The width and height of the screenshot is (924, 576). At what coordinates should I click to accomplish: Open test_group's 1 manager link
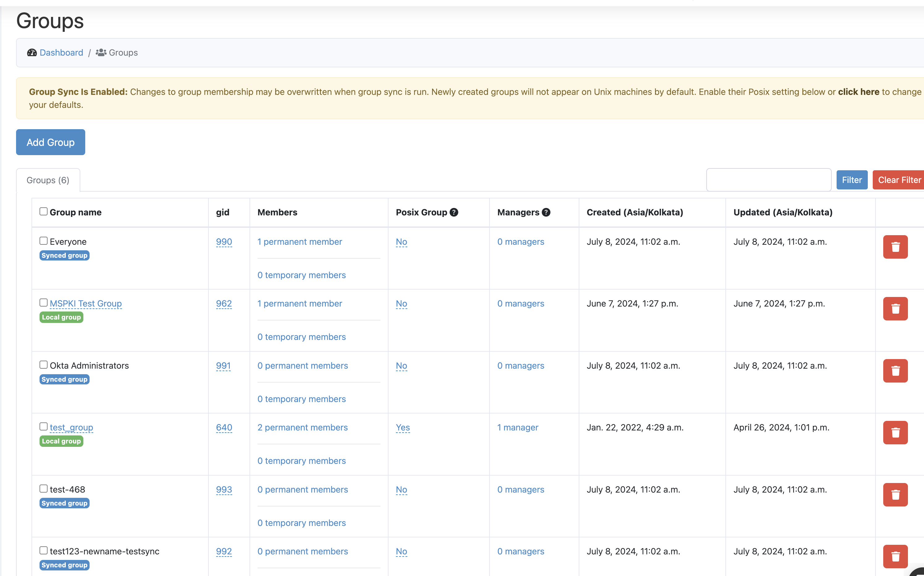518,427
